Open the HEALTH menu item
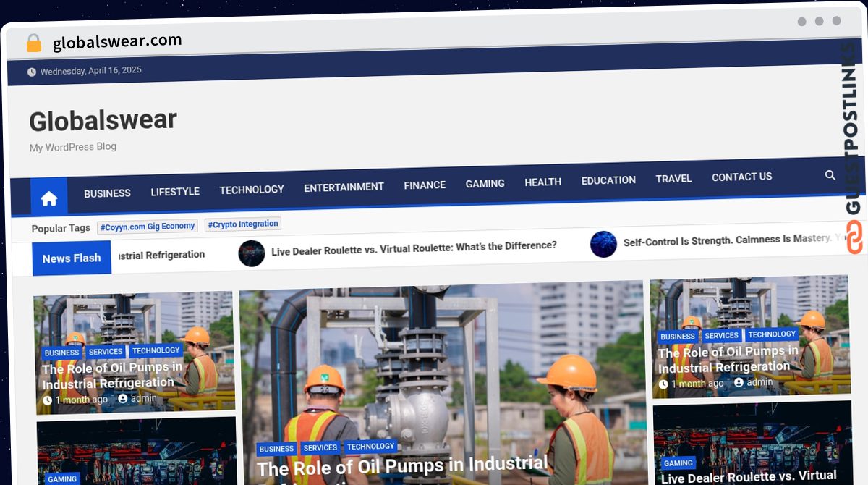 pyautogui.click(x=542, y=182)
